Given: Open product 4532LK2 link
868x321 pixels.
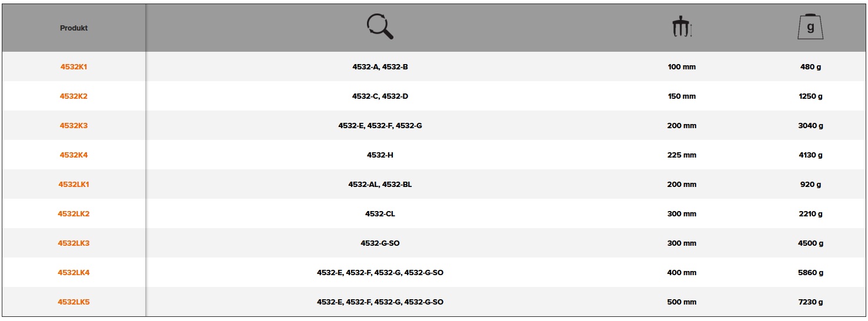Looking at the screenshot, I should coord(74,214).
